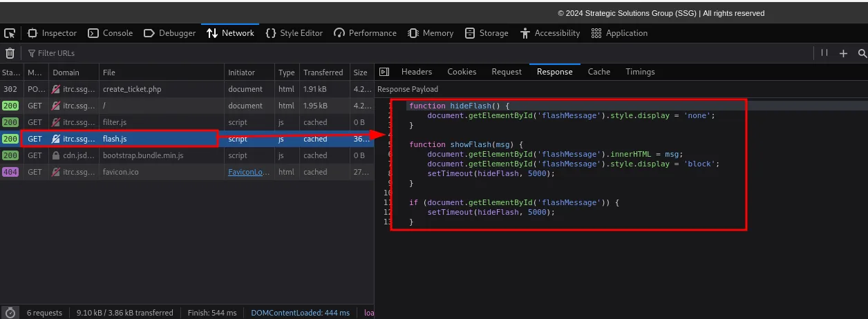Sort by Transferred column header
868x319 pixels.
325,72
